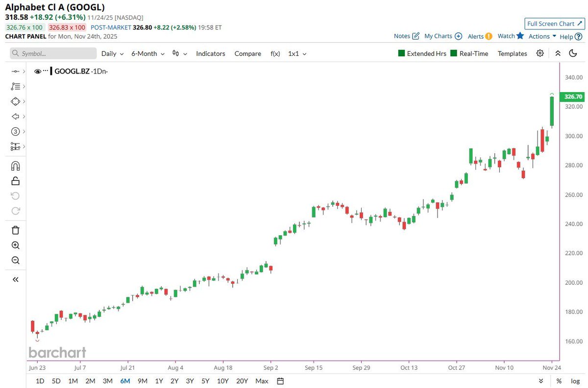The width and height of the screenshot is (588, 388).
Task: Select the 9M time range
Action: pos(143,381)
